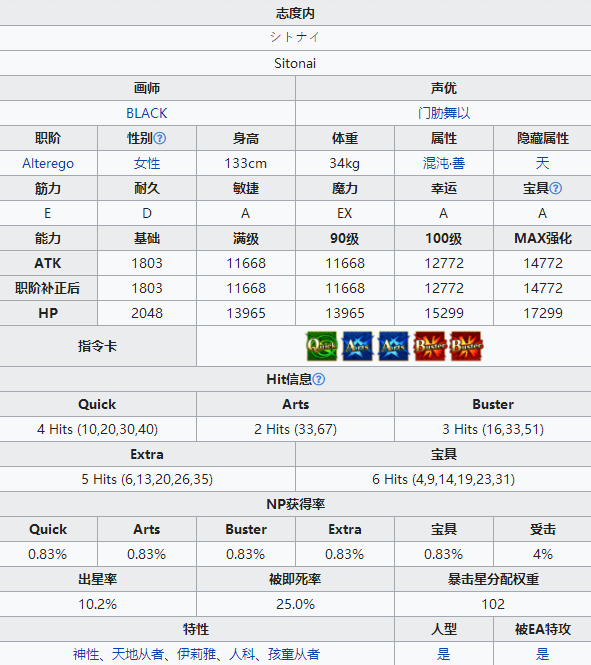Select the Buster hits text 3 Hits (16,33,51)
Screen dimensions: 591x665
(x=493, y=429)
